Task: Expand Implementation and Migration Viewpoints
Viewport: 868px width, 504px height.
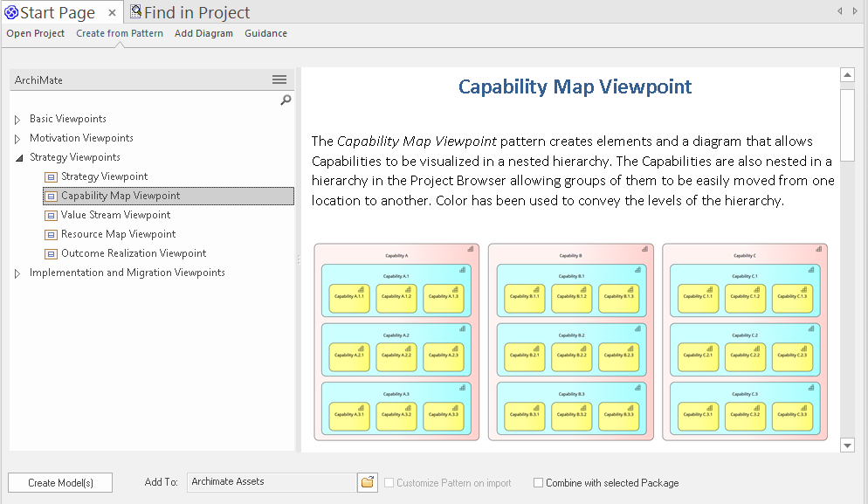Action: 17,273
